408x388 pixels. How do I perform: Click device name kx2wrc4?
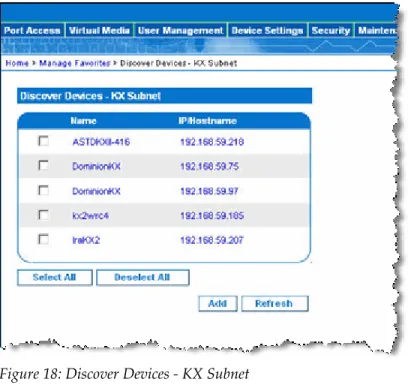pyautogui.click(x=90, y=216)
